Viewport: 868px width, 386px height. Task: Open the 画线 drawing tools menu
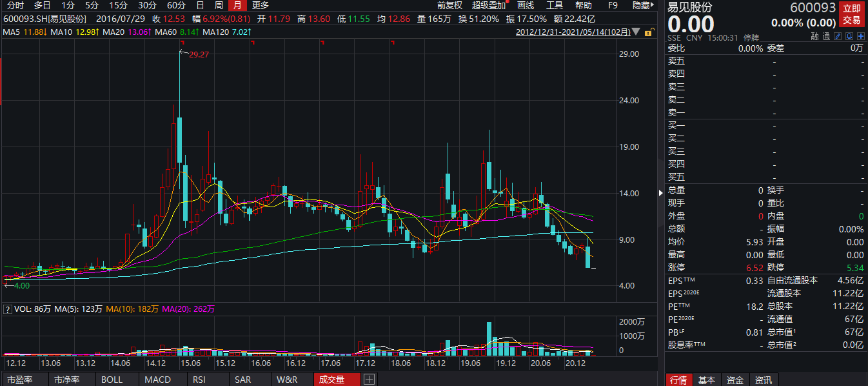coord(526,5)
